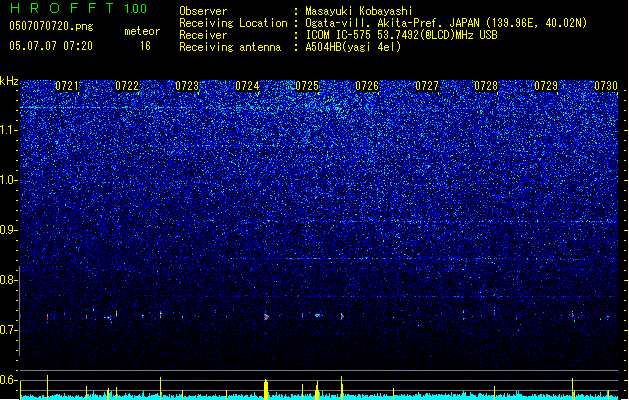The height and width of the screenshot is (400, 629).
Task: Click the 0724 time marker
Action: pos(247,86)
